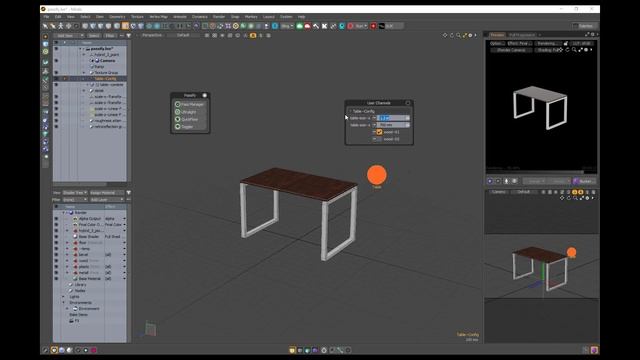Click the main viewport move-view icon
The width and height of the screenshot is (640, 360).
445,36
